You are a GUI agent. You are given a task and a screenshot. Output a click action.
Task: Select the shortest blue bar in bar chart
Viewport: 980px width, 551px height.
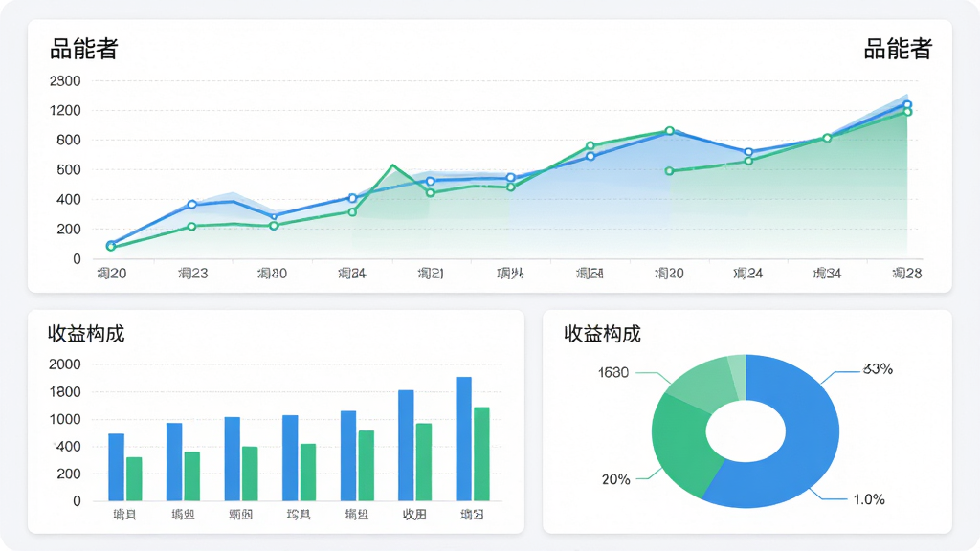[x=116, y=467]
